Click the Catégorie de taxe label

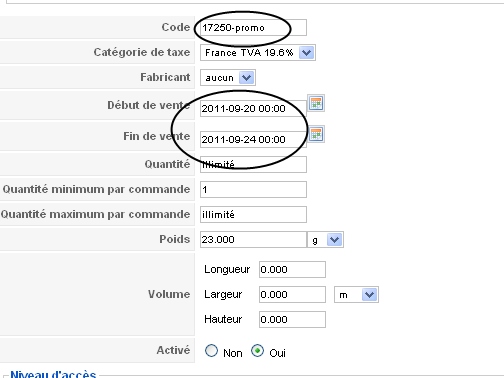click(x=142, y=52)
